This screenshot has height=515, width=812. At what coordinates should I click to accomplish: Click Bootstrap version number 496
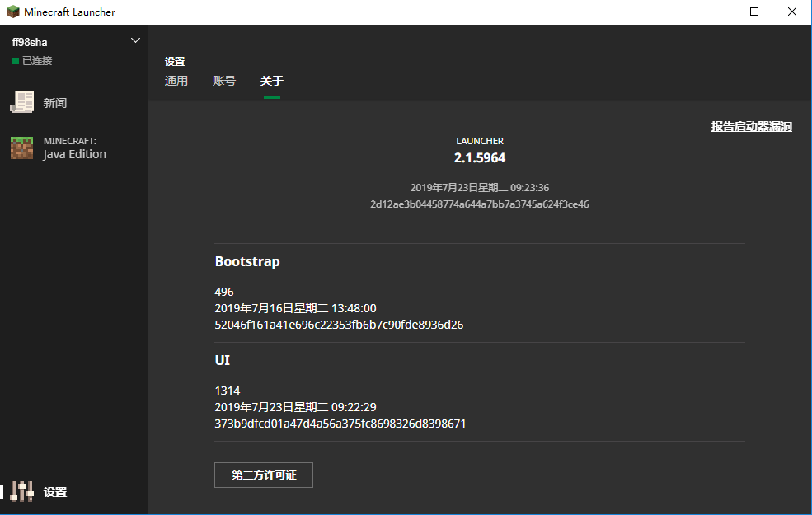pyautogui.click(x=224, y=292)
